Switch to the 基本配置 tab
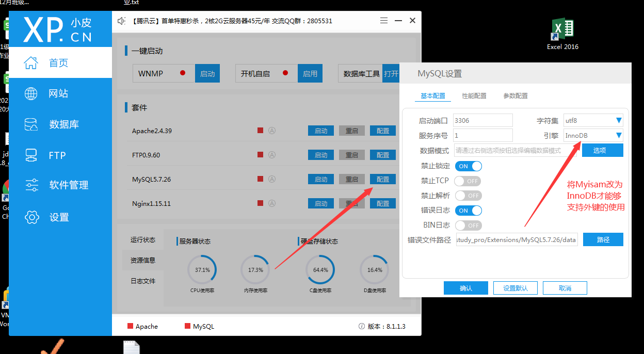The image size is (644, 354). [432, 96]
